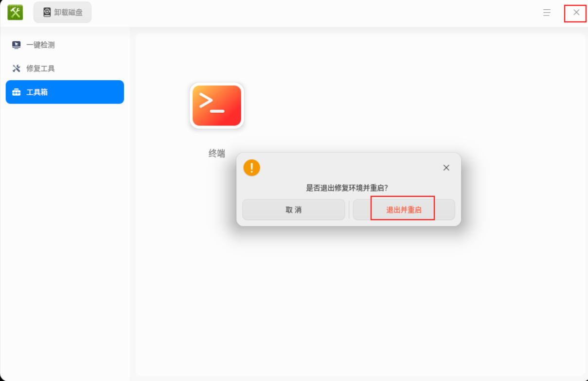Image resolution: width=588 pixels, height=381 pixels.
Task: Select 一键检测 in the sidebar
Action: pyautogui.click(x=65, y=45)
